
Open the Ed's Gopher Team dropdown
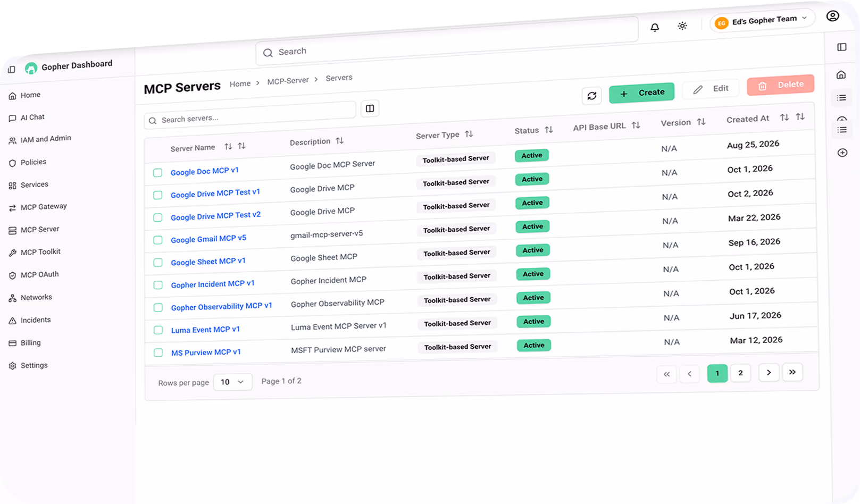[762, 21]
